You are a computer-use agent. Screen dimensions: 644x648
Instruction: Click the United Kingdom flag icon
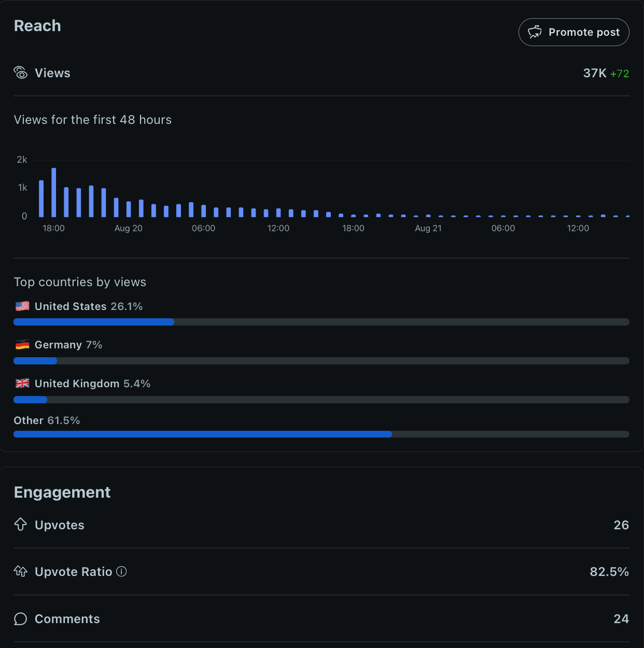[22, 384]
